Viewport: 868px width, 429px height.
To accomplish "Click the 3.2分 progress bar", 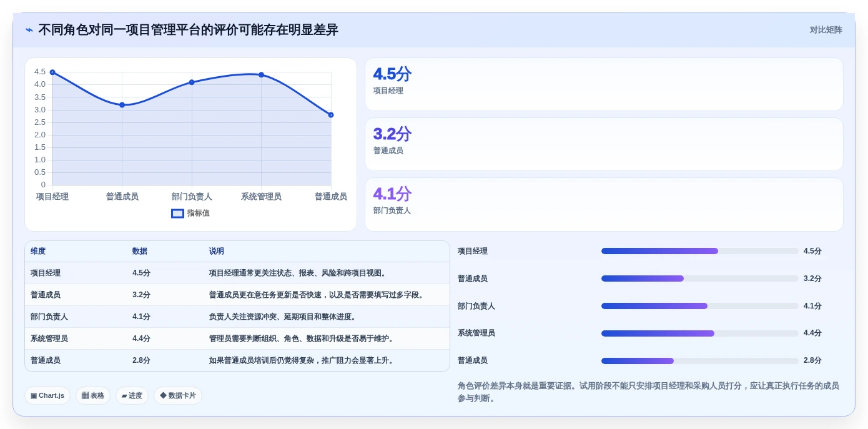I will point(699,279).
